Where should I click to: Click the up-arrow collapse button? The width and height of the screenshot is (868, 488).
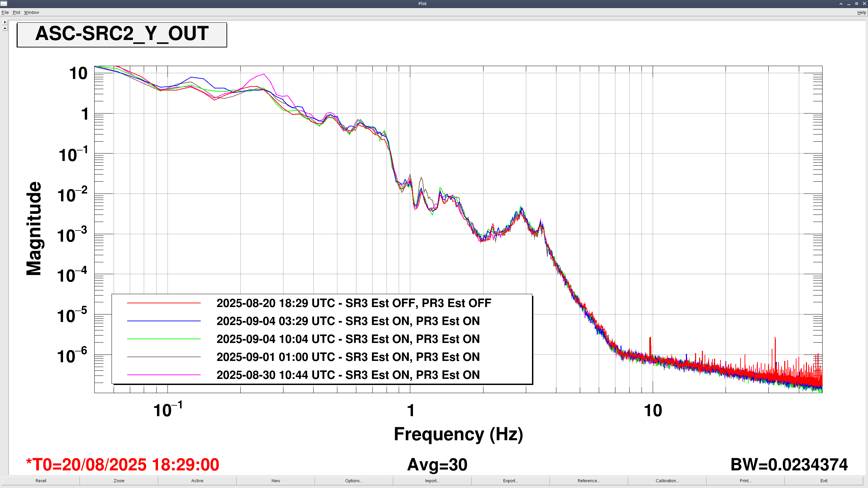5,28
